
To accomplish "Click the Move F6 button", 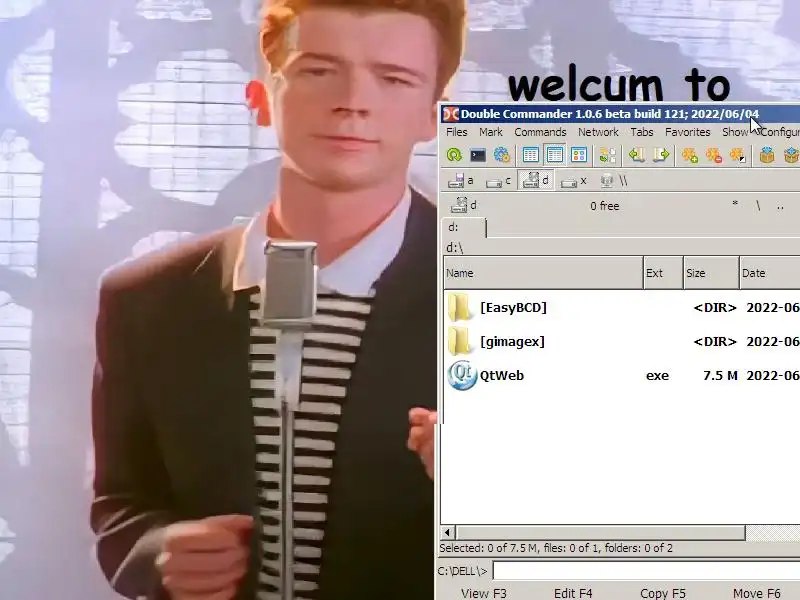I will click(x=757, y=593).
